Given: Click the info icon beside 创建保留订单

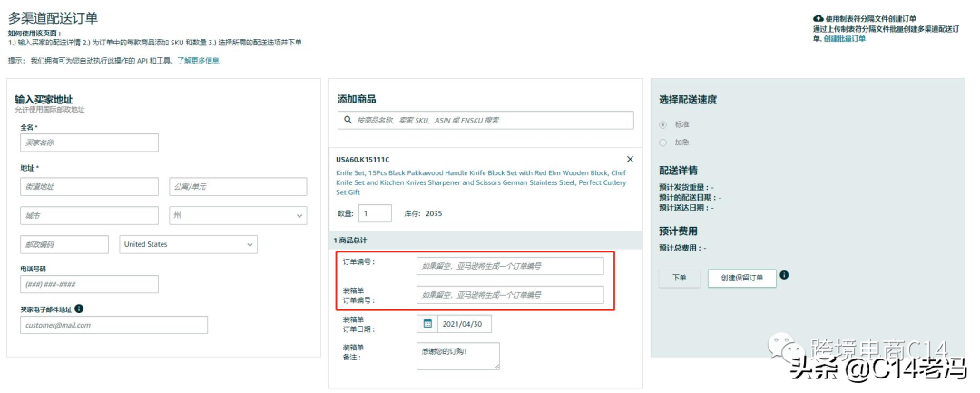Looking at the screenshot, I should click(x=784, y=275).
